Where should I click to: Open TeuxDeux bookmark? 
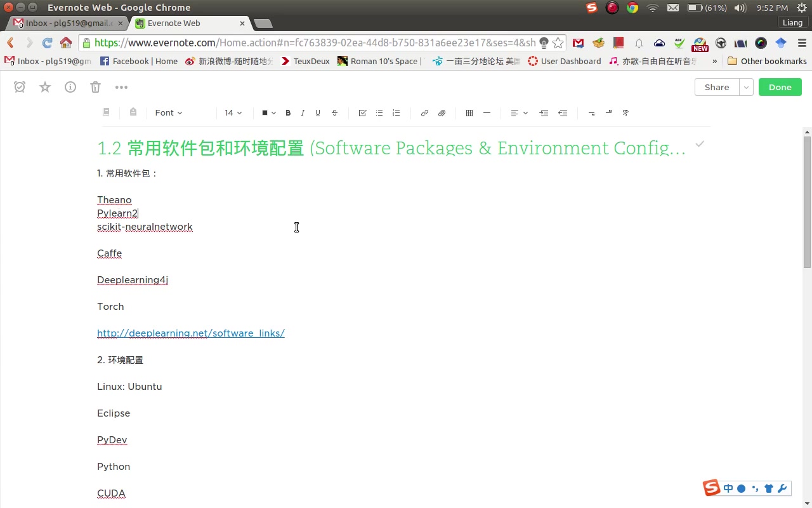coord(305,61)
